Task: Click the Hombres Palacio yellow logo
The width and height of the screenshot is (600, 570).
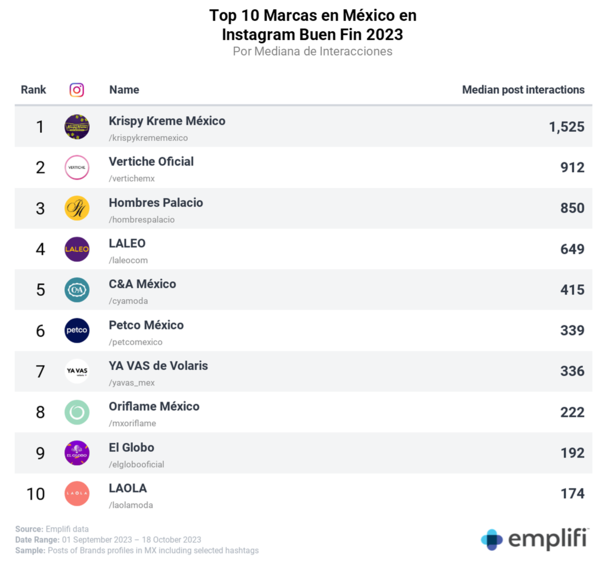Action: (x=77, y=208)
